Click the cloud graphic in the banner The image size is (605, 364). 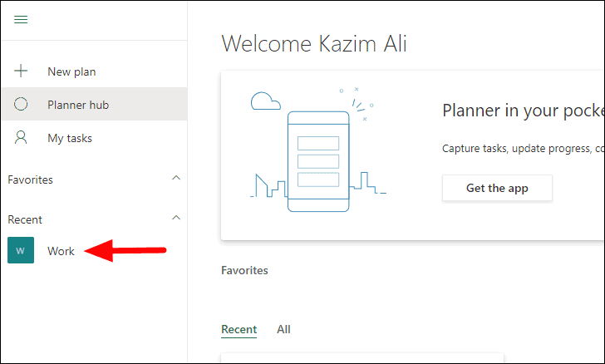(x=265, y=101)
